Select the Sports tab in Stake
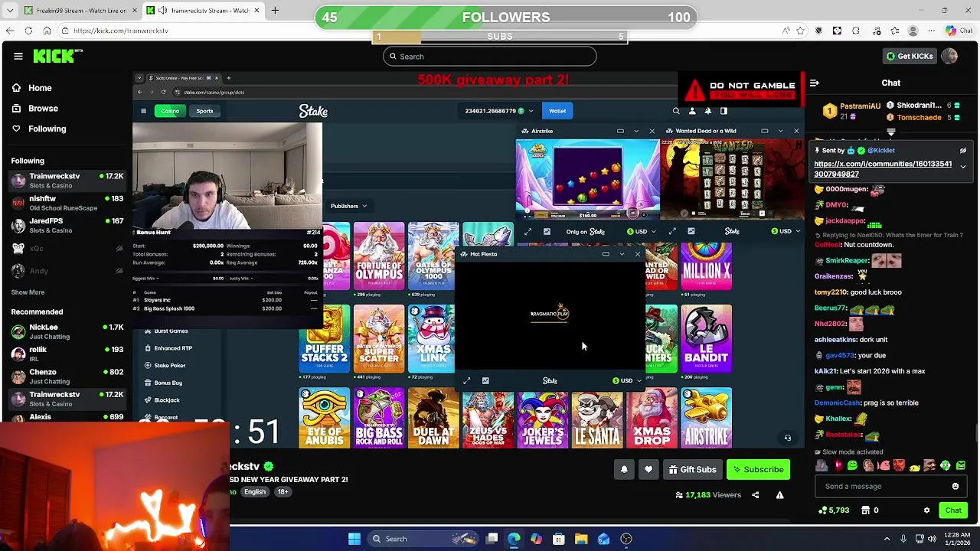The width and height of the screenshot is (980, 551). 204,111
